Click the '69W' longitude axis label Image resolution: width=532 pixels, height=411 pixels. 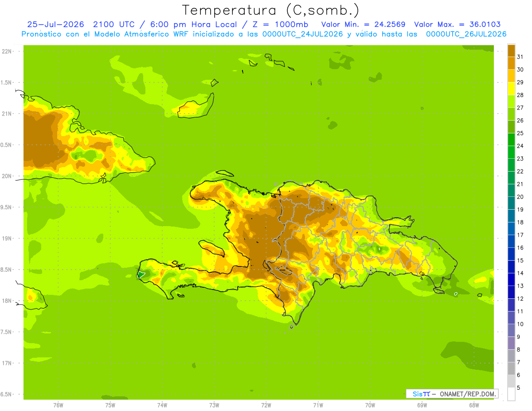(422, 405)
